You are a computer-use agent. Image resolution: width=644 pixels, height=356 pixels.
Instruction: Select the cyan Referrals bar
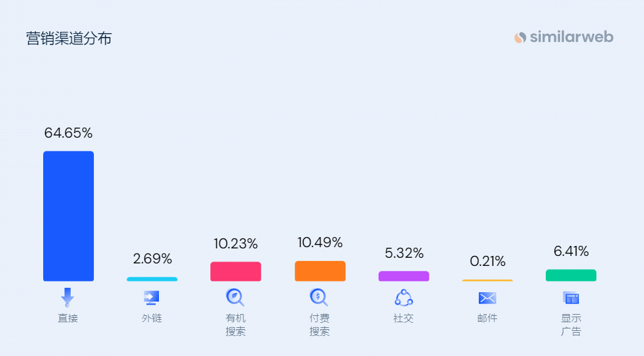(152, 279)
